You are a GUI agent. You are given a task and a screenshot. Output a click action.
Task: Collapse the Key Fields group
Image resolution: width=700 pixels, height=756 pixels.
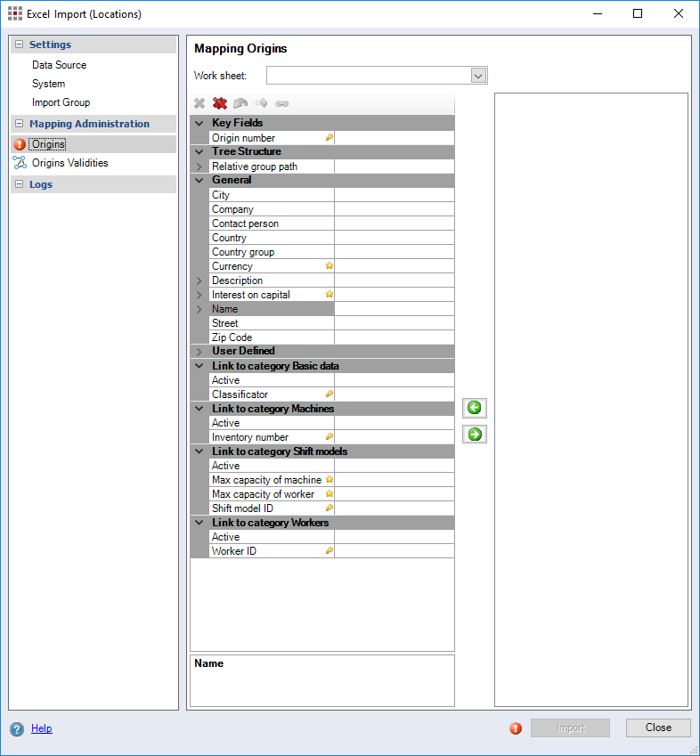pyautogui.click(x=199, y=123)
